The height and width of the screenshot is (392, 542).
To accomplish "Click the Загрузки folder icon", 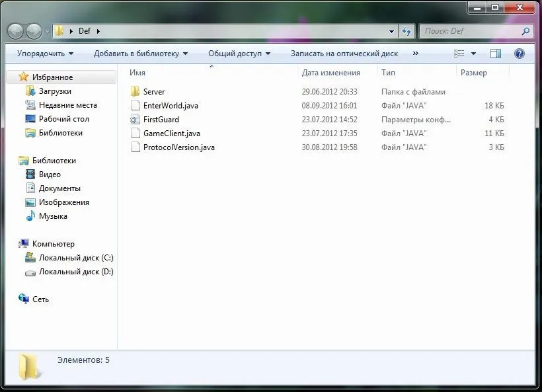I will point(30,91).
